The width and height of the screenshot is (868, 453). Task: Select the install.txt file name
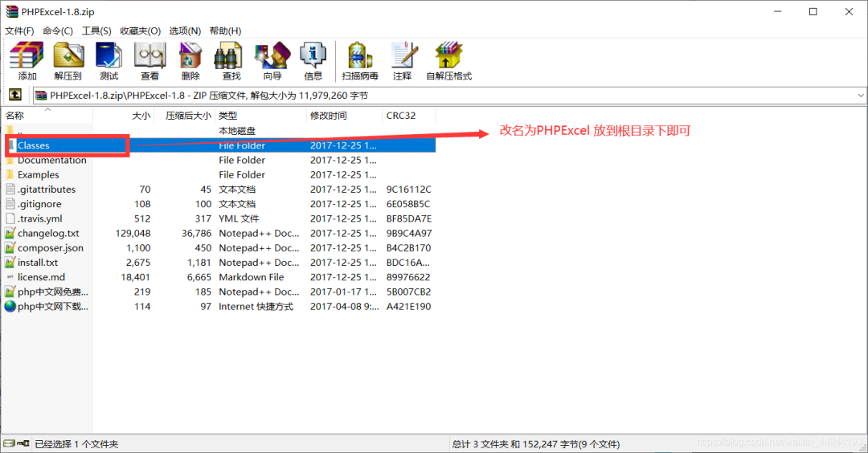tap(38, 262)
